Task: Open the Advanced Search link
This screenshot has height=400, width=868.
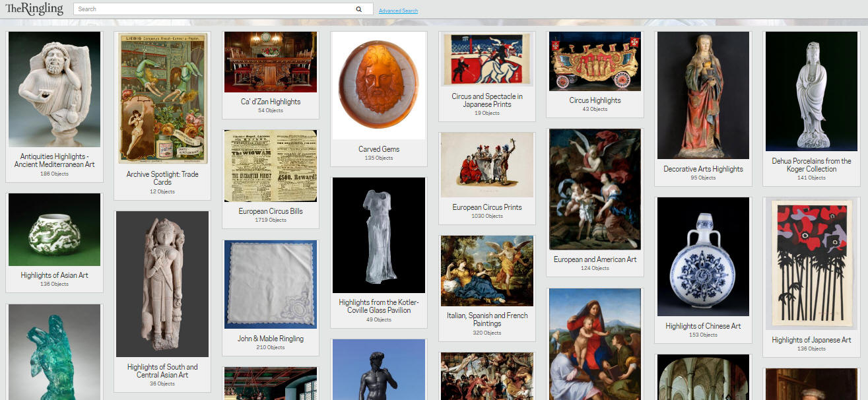Action: [x=398, y=11]
